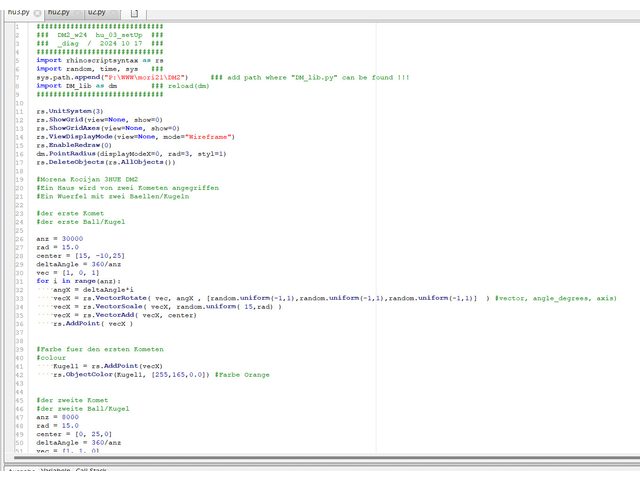640x480 pixels.
Task: Click the "#Farbe Orange" comment
Action: 242,375
